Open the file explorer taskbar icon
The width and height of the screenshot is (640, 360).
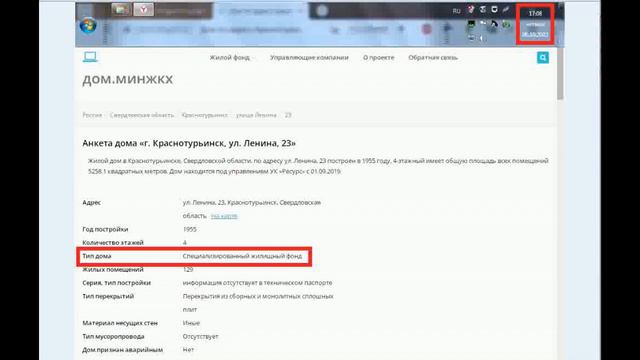[x=121, y=9]
